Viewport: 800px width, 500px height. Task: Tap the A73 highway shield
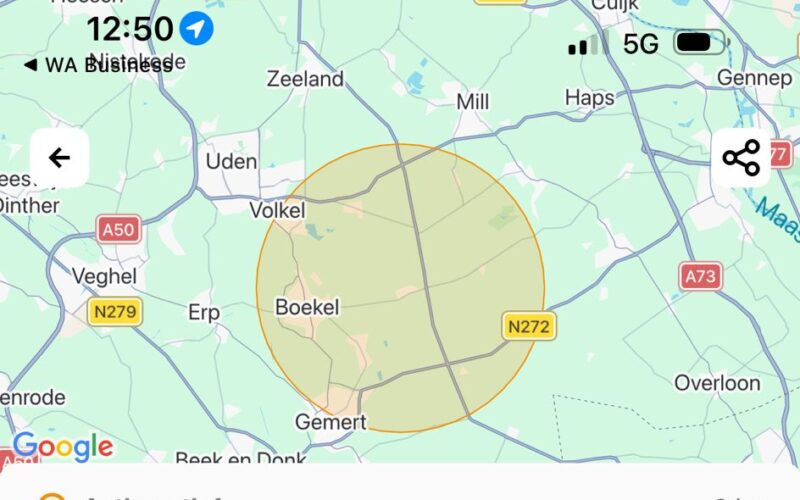pyautogui.click(x=701, y=277)
